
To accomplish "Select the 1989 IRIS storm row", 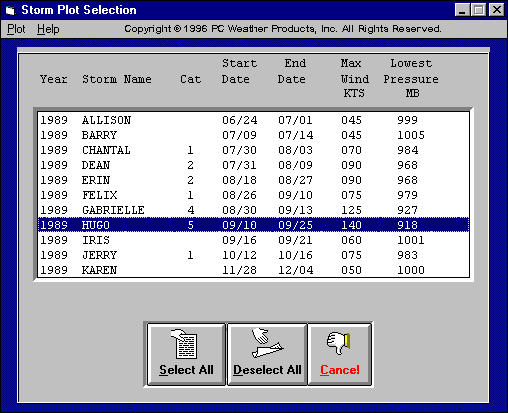I will pyautogui.click(x=253, y=240).
